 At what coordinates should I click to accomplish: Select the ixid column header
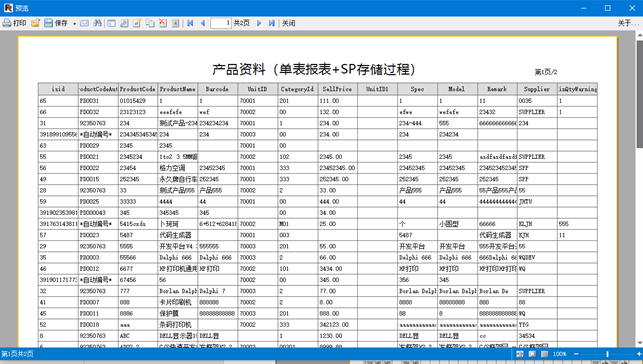[x=58, y=89]
